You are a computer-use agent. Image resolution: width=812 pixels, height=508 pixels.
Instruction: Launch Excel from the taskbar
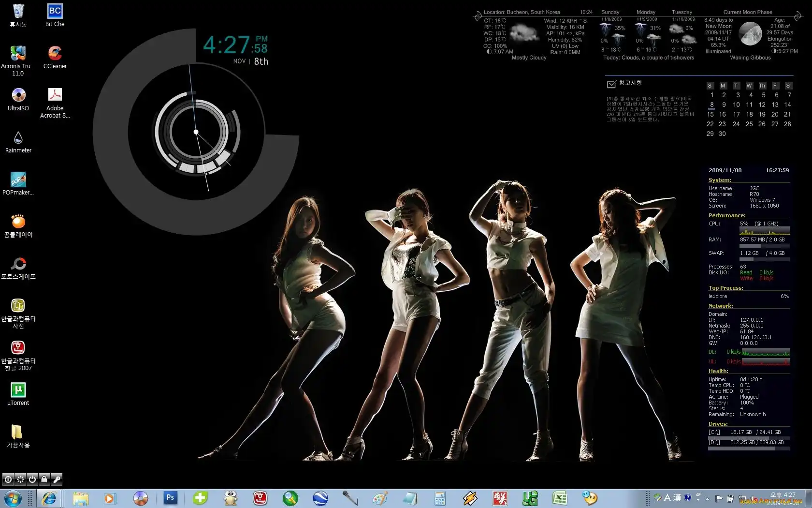point(560,498)
